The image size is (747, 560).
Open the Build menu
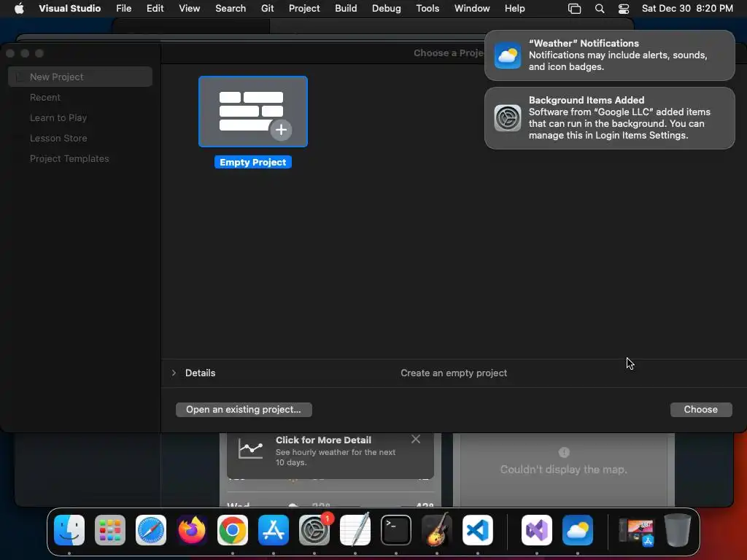coord(346,9)
